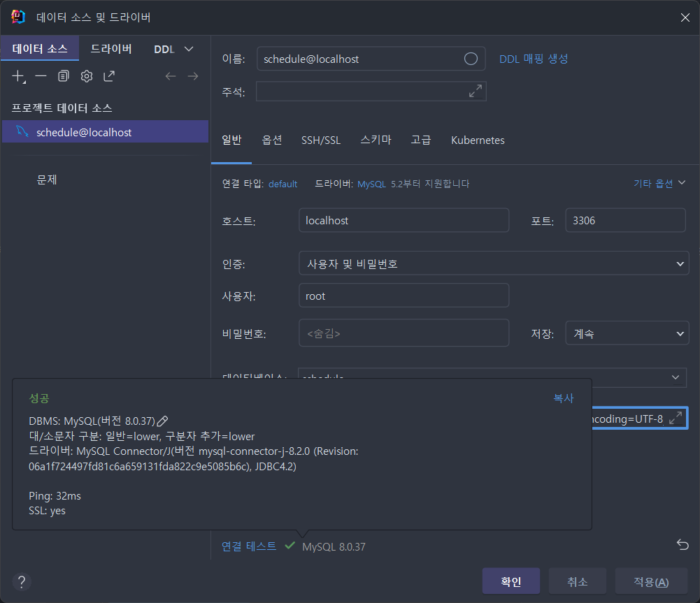Click the name field showing schedule@localhost
700x603 pixels.
click(x=371, y=59)
